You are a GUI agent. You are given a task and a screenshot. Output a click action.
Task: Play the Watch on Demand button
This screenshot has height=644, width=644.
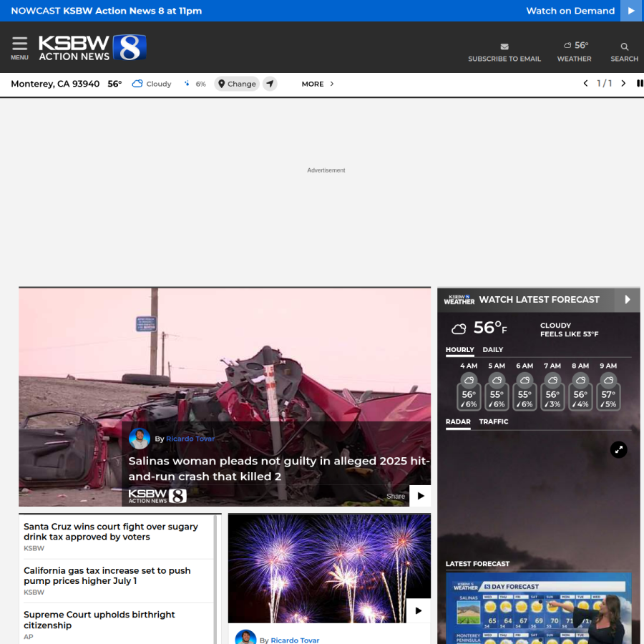pos(631,11)
